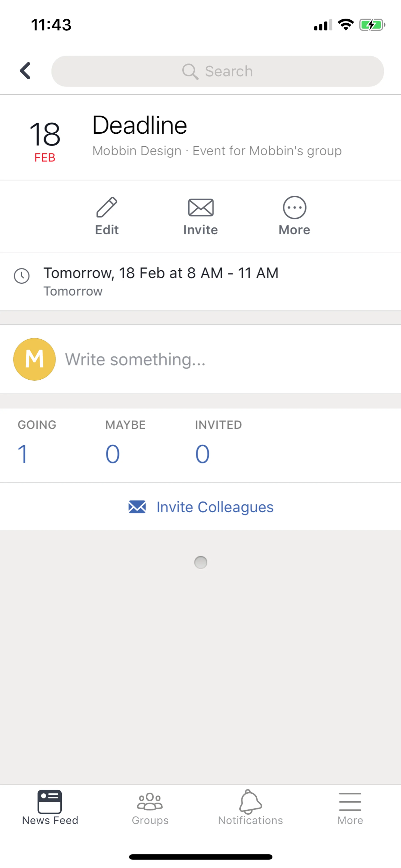This screenshot has width=401, height=868.
Task: Tap the Deadline event title
Action: (140, 125)
